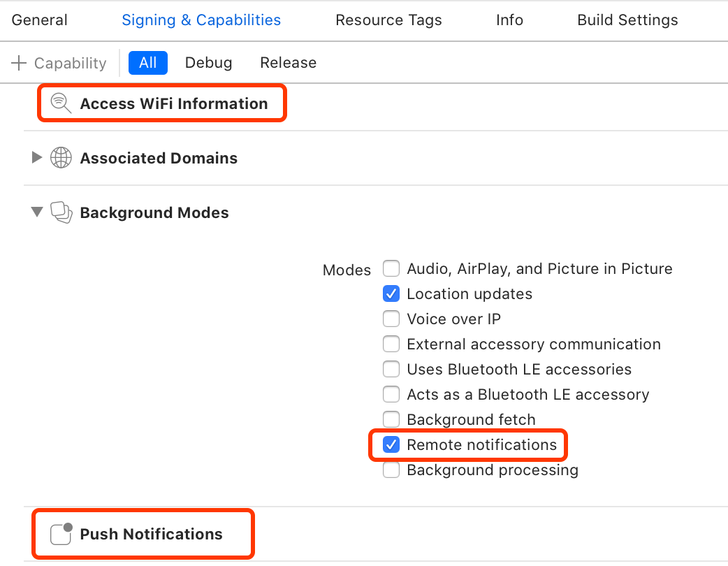
Task: Uncheck the Location updates checkbox
Action: pos(391,294)
